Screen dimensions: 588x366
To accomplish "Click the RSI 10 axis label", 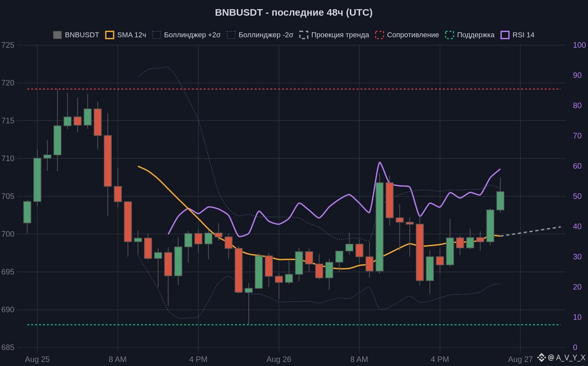I will [577, 317].
